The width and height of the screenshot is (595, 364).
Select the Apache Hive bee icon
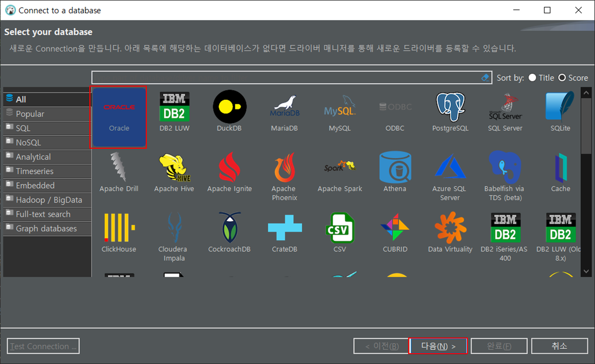click(x=174, y=167)
